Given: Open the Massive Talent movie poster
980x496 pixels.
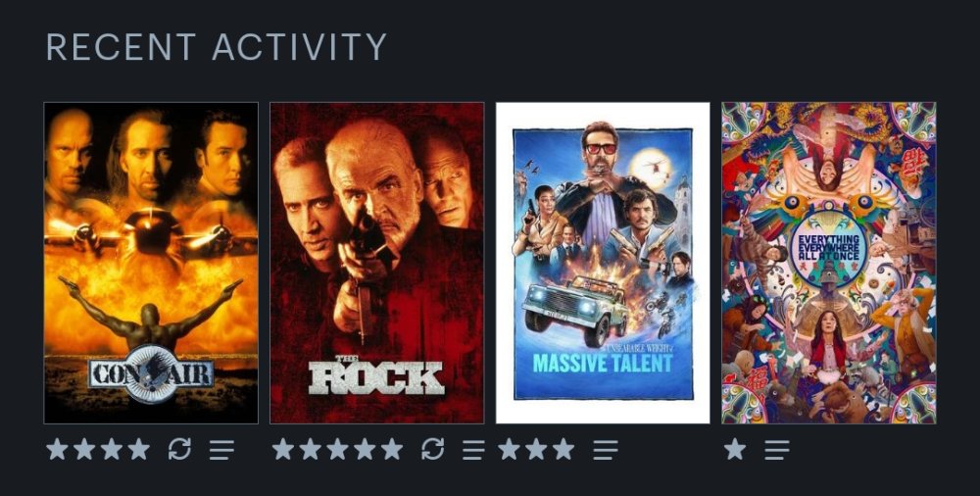Looking at the screenshot, I should click(x=603, y=263).
